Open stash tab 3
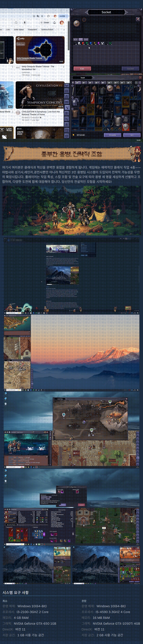Image resolution: width=143 pixels, height=644 pixels. click(91, 83)
